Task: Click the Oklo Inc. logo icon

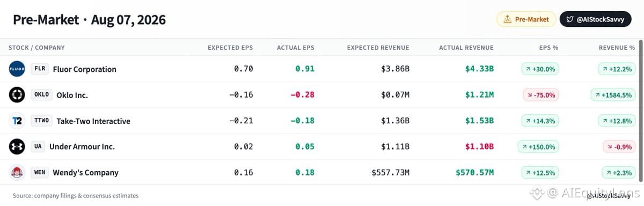Action: [17, 94]
